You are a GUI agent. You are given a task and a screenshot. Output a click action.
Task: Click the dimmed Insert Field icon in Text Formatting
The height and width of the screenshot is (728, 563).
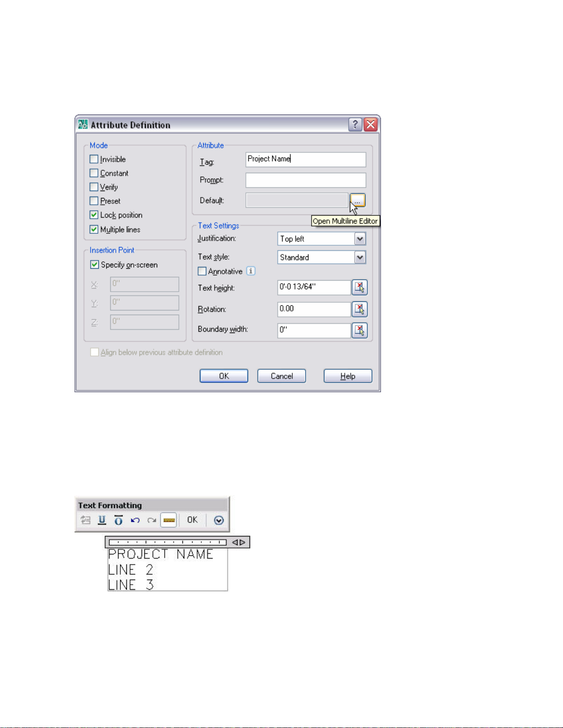(85, 520)
